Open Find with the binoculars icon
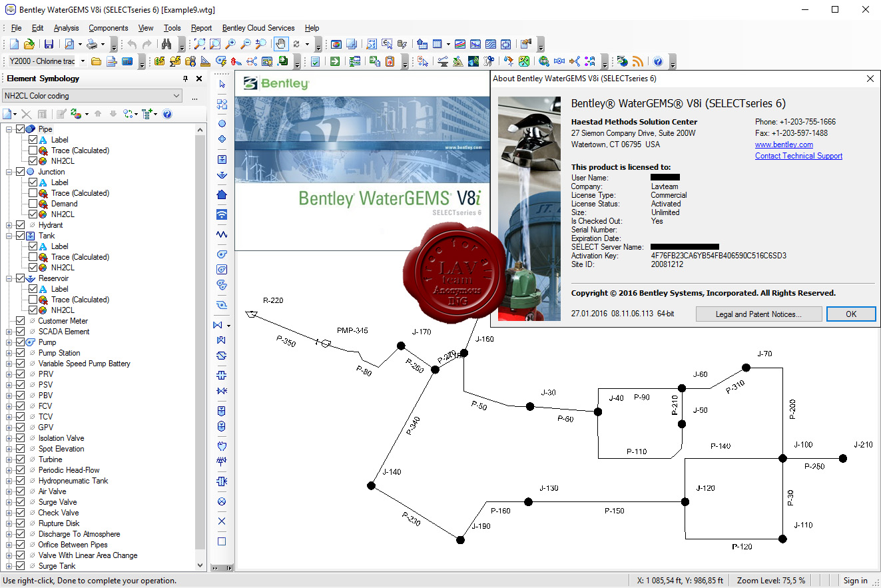 tap(166, 45)
